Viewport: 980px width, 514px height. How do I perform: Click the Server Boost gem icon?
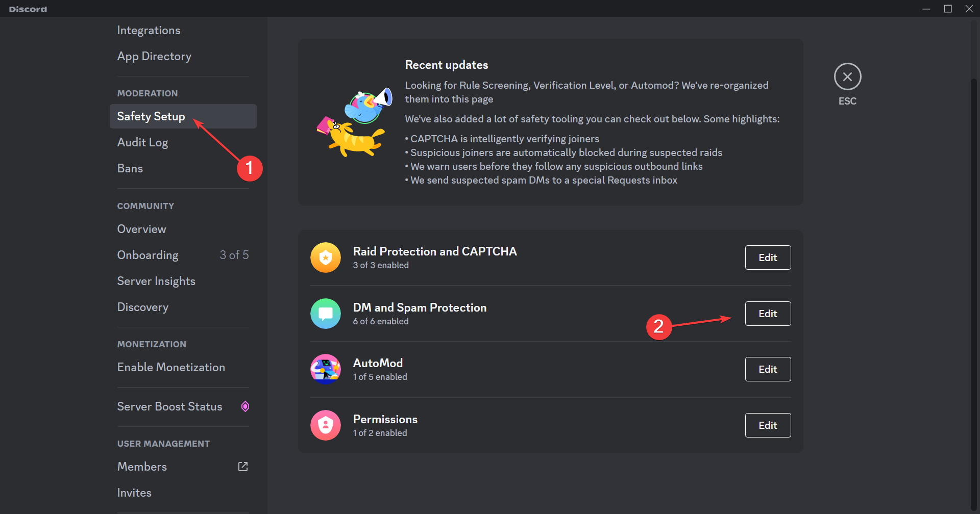tap(245, 406)
